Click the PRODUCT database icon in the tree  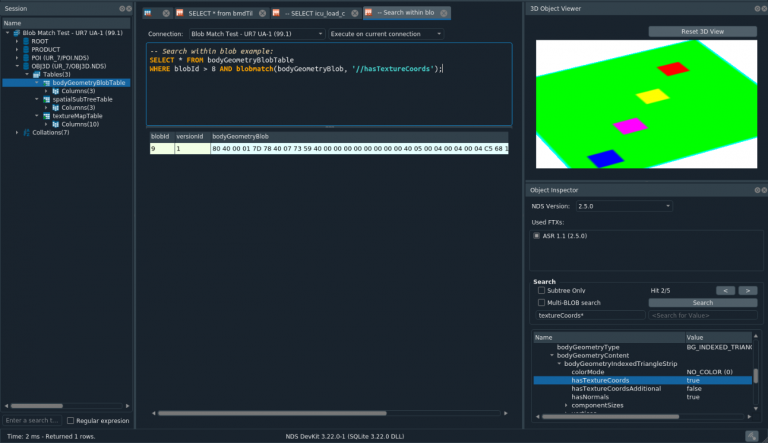coord(25,48)
